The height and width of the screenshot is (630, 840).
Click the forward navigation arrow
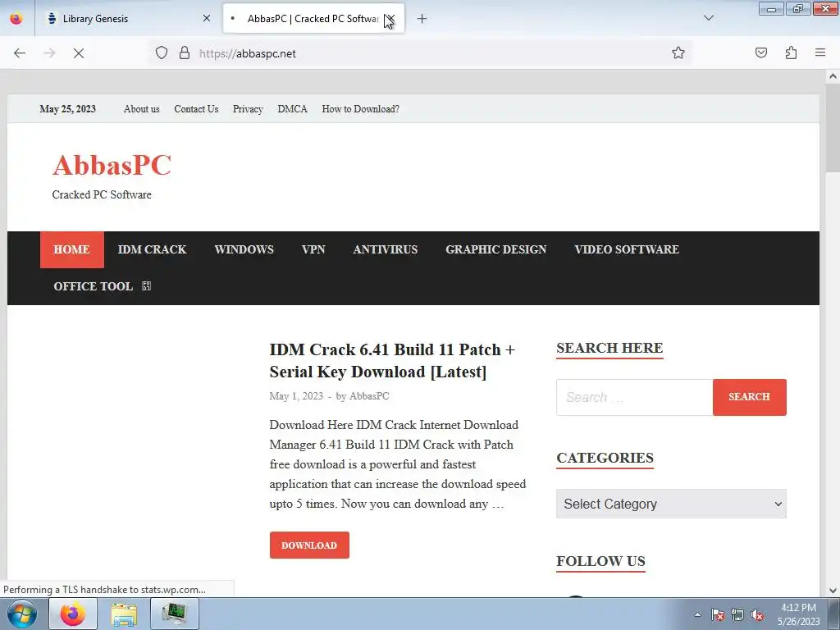coord(49,53)
